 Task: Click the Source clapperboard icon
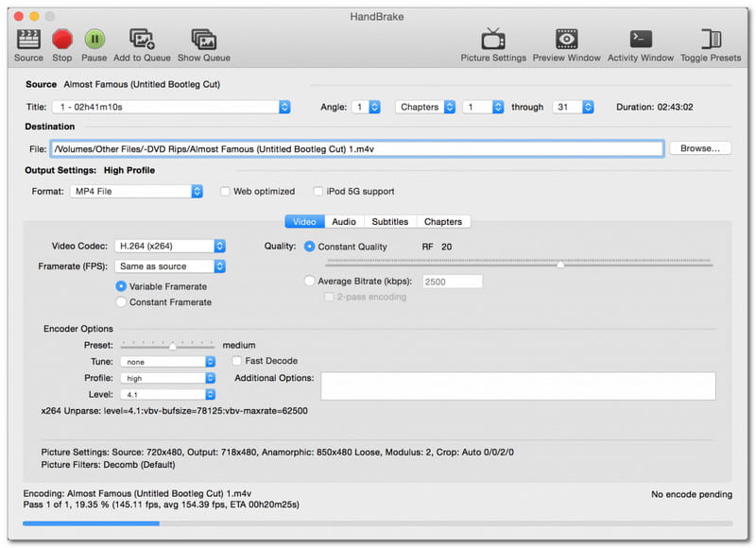pyautogui.click(x=28, y=39)
